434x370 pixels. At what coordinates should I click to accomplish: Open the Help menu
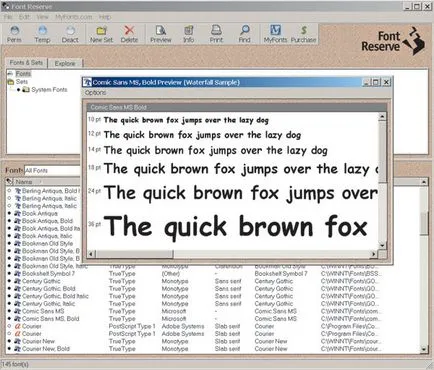(105, 17)
